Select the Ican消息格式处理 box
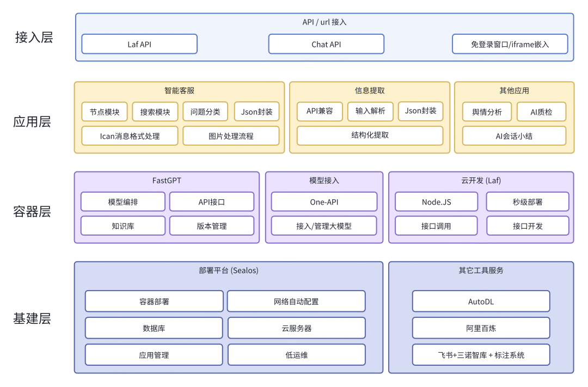 tap(130, 136)
